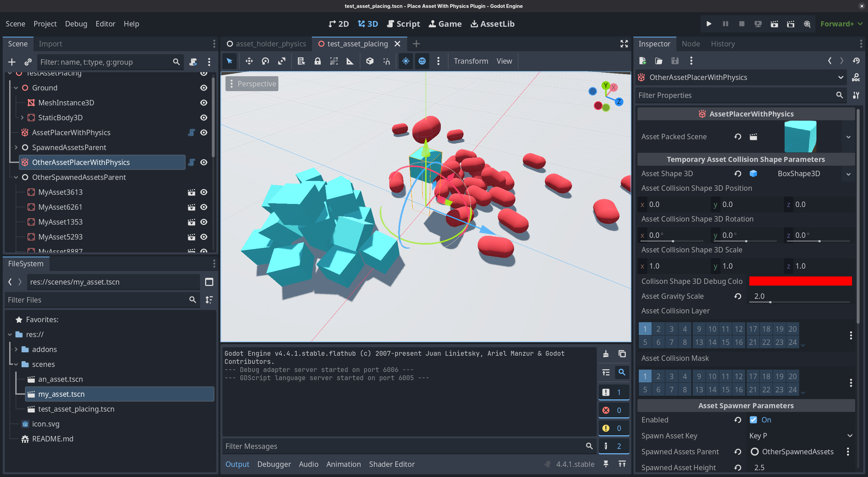Lock the selected node with padlock icon
Image resolution: width=868 pixels, height=477 pixels.
(317, 61)
